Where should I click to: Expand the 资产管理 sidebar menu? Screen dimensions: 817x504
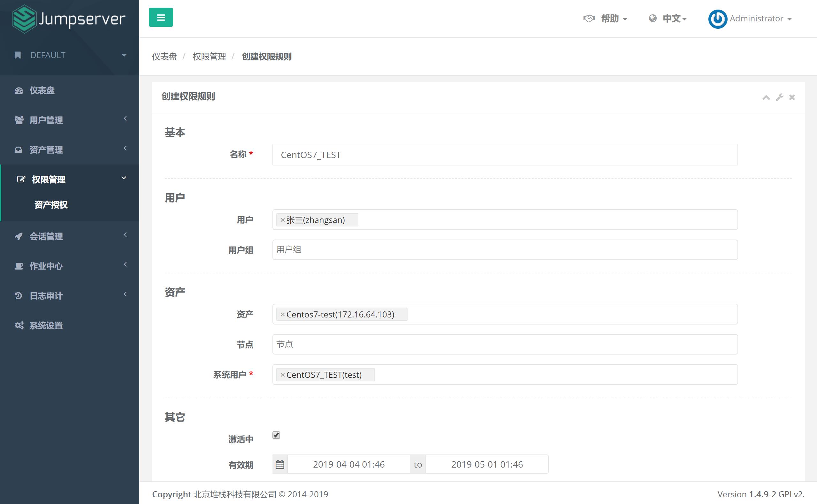69,150
